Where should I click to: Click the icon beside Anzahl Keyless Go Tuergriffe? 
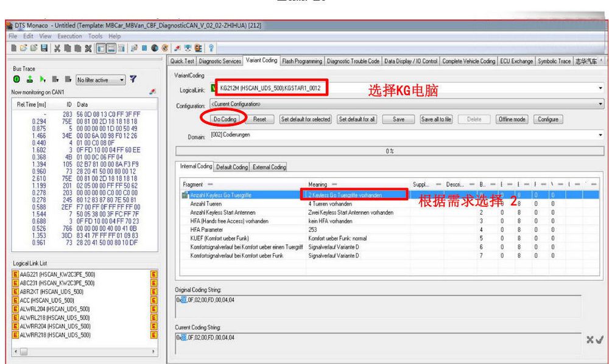(185, 195)
